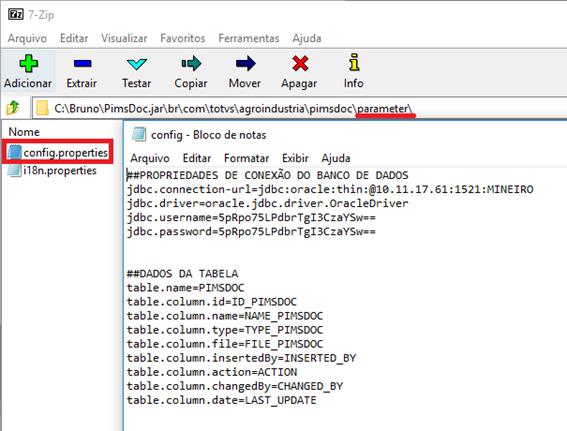Click the Extrair blue minus icon
The image size is (567, 431).
click(82, 64)
